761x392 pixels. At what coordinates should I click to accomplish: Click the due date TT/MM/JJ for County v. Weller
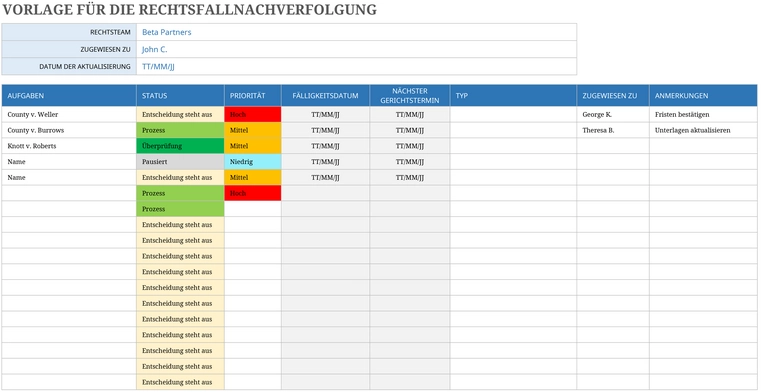pos(325,114)
